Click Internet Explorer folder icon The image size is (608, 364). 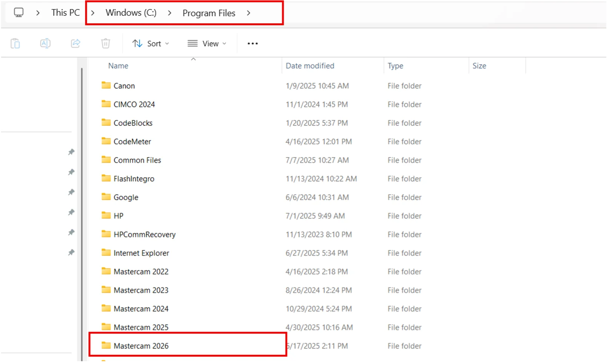106,252
